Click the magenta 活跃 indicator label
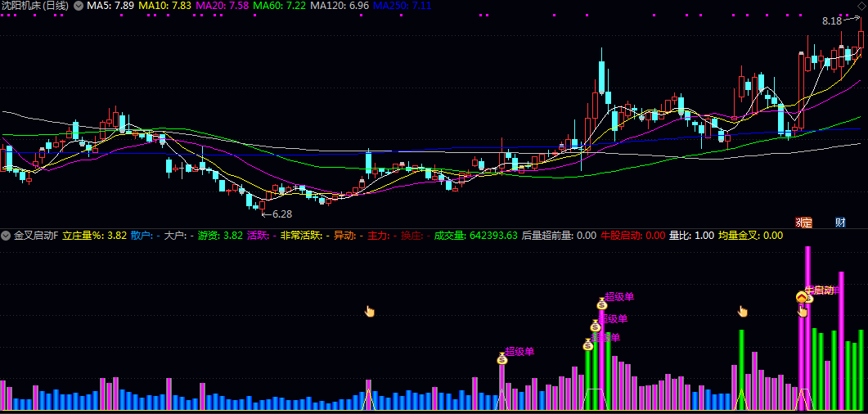The width and height of the screenshot is (868, 414). coord(262,236)
